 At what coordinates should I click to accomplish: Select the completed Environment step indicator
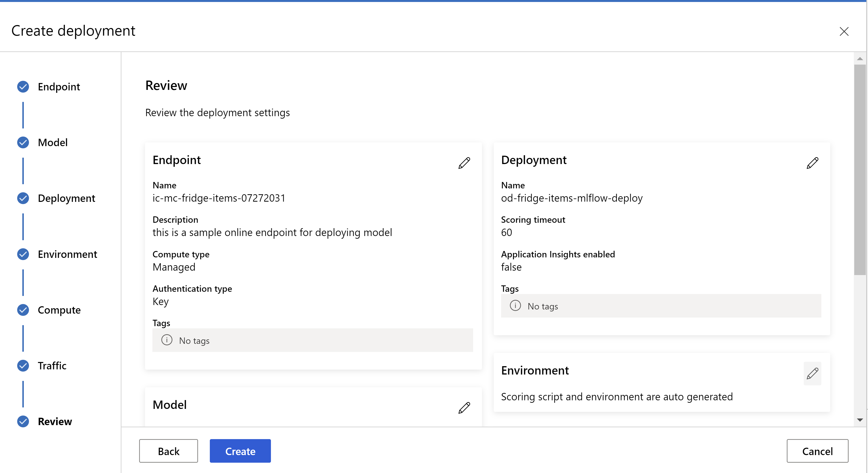click(23, 254)
